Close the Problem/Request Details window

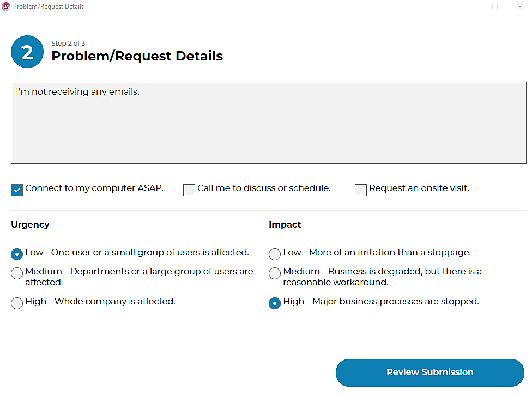tap(519, 7)
